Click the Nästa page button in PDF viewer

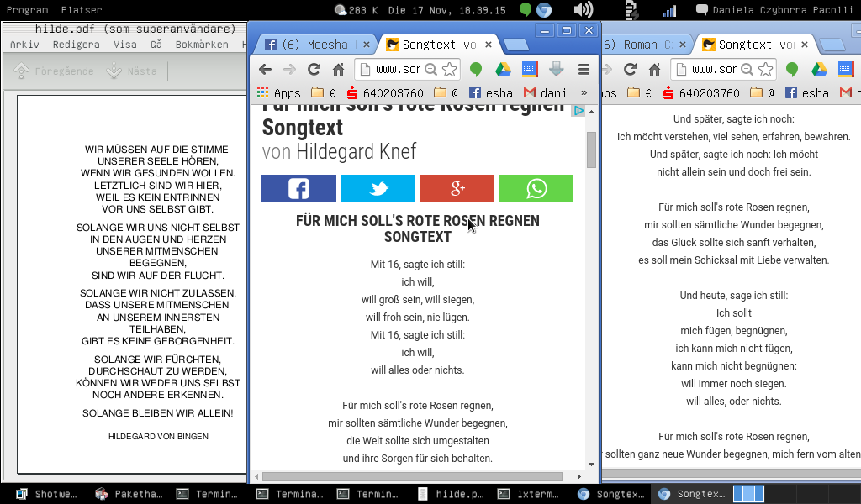coord(132,71)
